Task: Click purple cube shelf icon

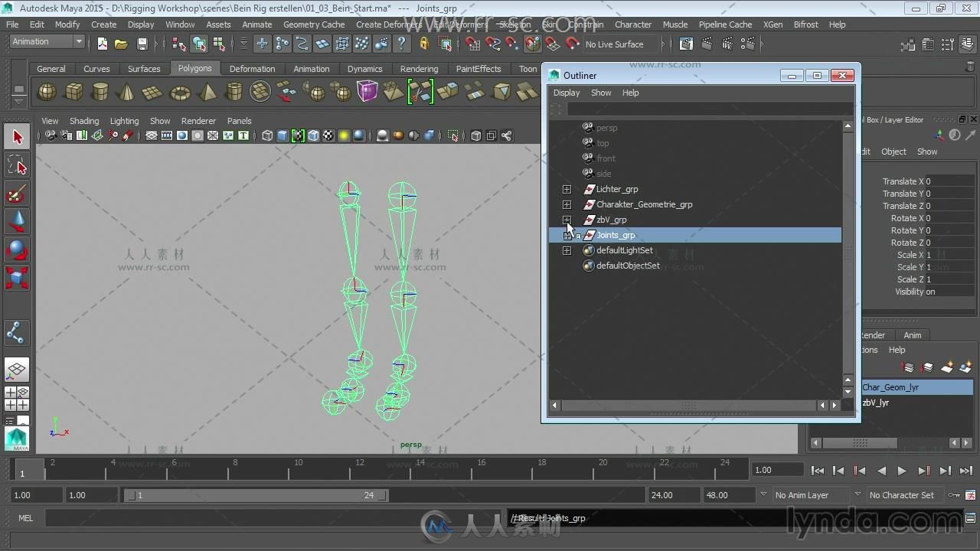Action: click(367, 92)
